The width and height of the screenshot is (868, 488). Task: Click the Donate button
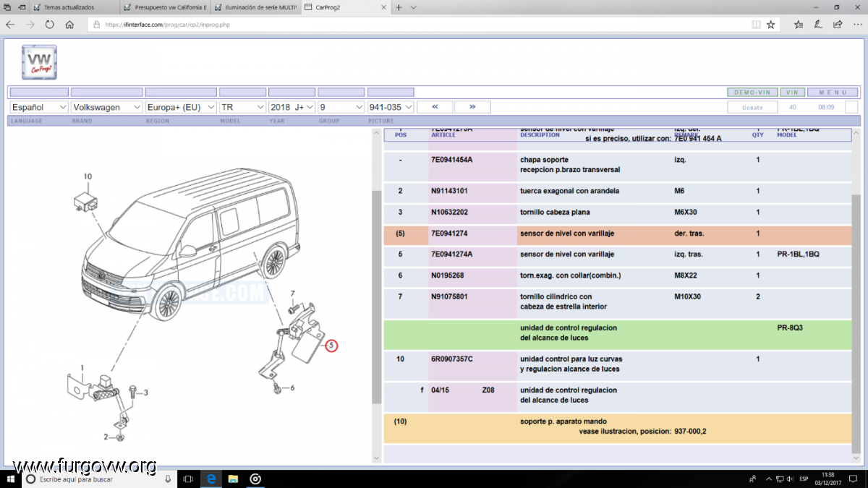click(752, 107)
